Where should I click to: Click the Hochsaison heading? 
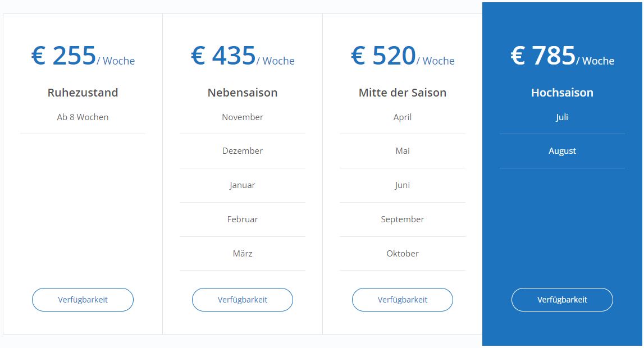(x=562, y=93)
